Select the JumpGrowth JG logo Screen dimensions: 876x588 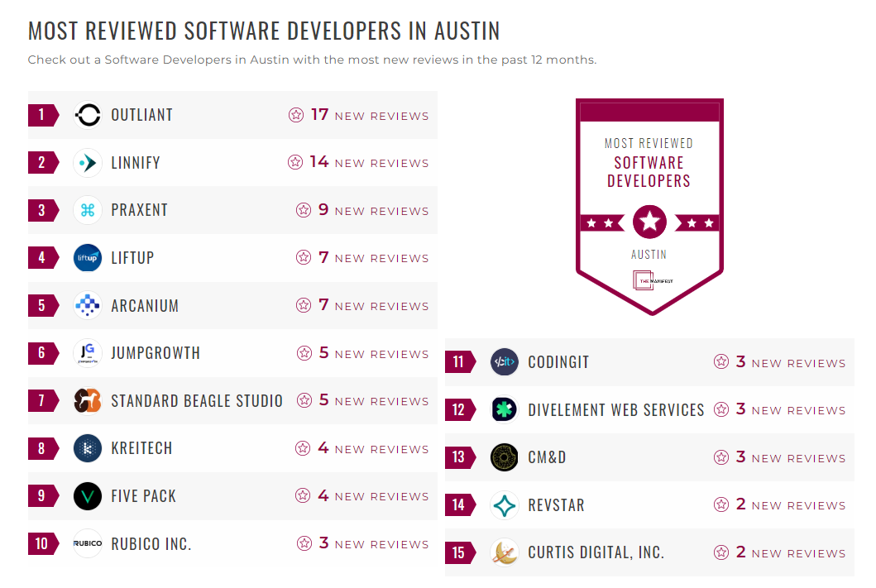pyautogui.click(x=87, y=353)
